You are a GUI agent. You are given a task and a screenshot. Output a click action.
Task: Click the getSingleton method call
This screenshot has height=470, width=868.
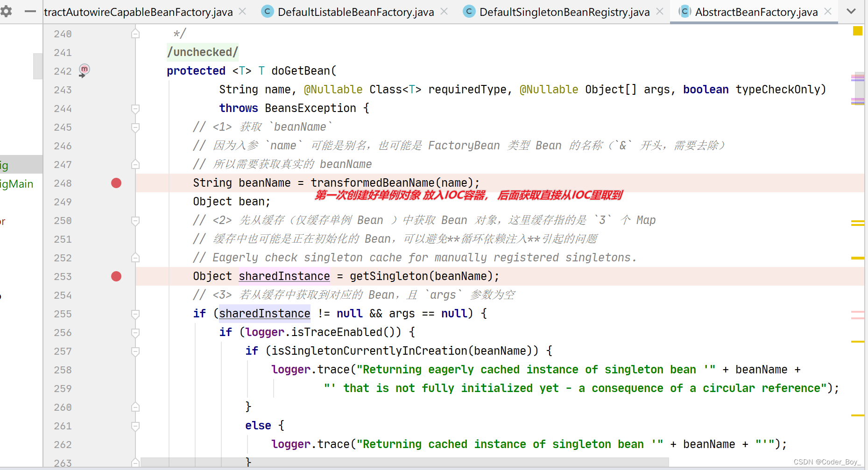[x=388, y=276]
